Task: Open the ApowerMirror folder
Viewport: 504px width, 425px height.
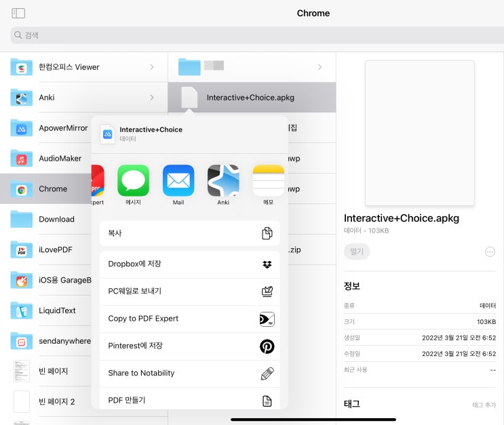Action: pos(45,128)
